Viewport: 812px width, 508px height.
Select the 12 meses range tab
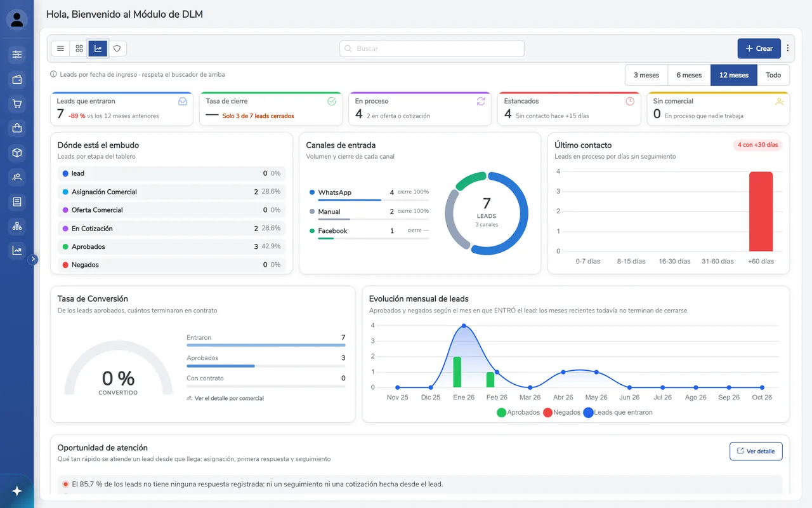point(734,75)
